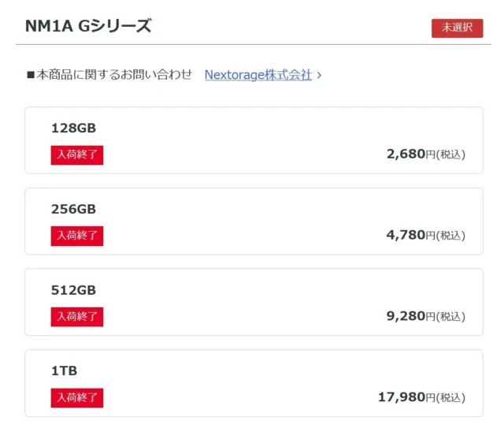
Task: Click the 入荷終了 badge under 256GB
Action: pos(77,236)
